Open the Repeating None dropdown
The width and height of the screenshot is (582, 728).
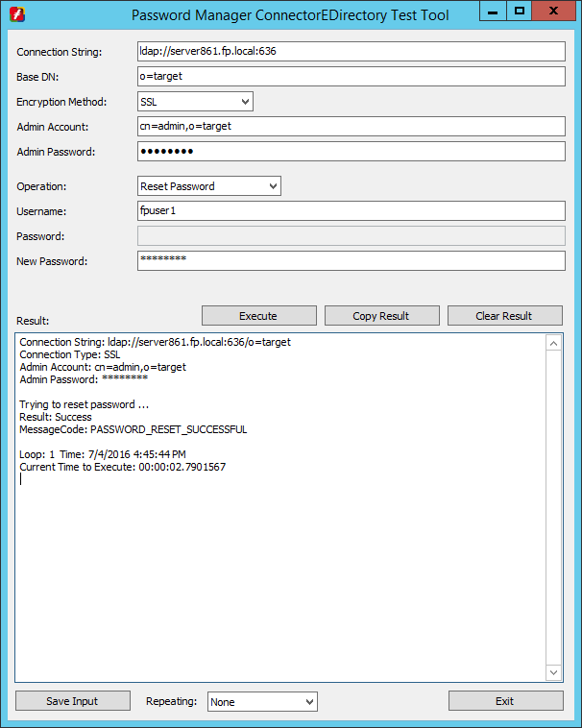tap(262, 701)
